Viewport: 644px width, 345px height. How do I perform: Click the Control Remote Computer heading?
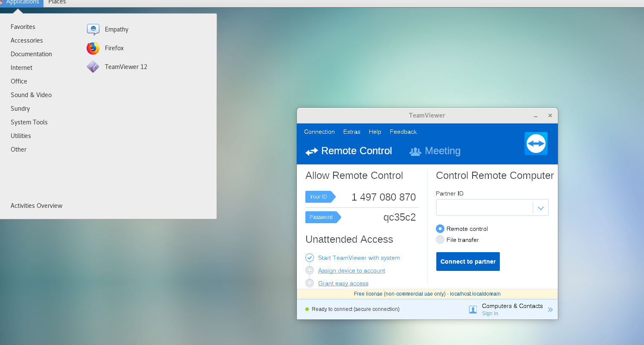[495, 175]
